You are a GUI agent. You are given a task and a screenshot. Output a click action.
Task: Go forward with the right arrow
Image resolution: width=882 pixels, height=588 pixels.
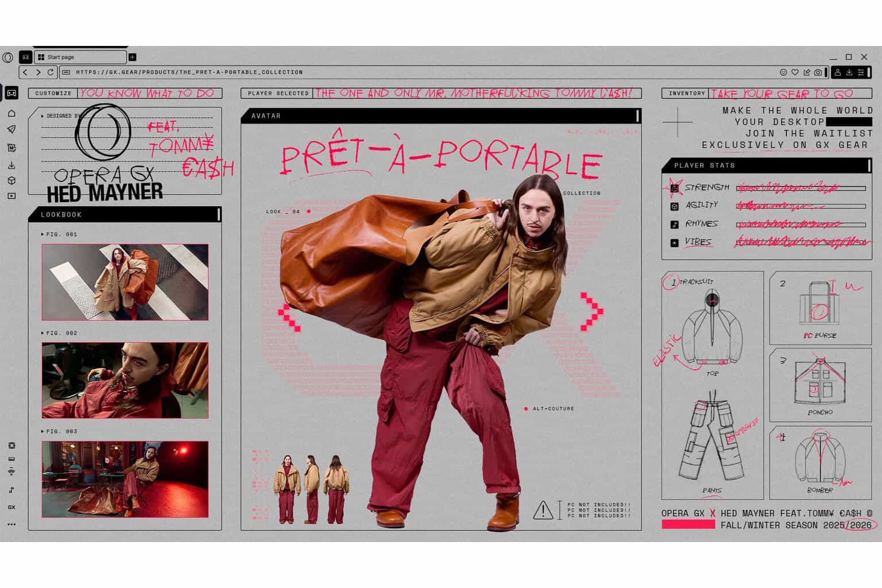[x=38, y=72]
